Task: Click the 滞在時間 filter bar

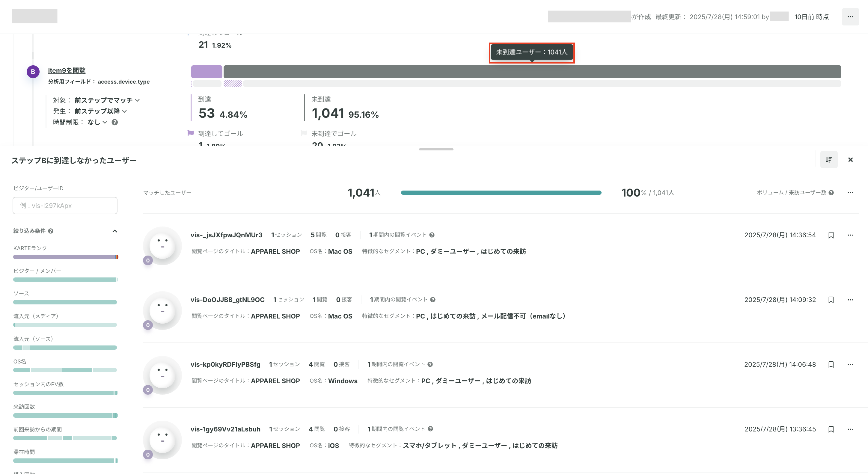Action: (66, 461)
